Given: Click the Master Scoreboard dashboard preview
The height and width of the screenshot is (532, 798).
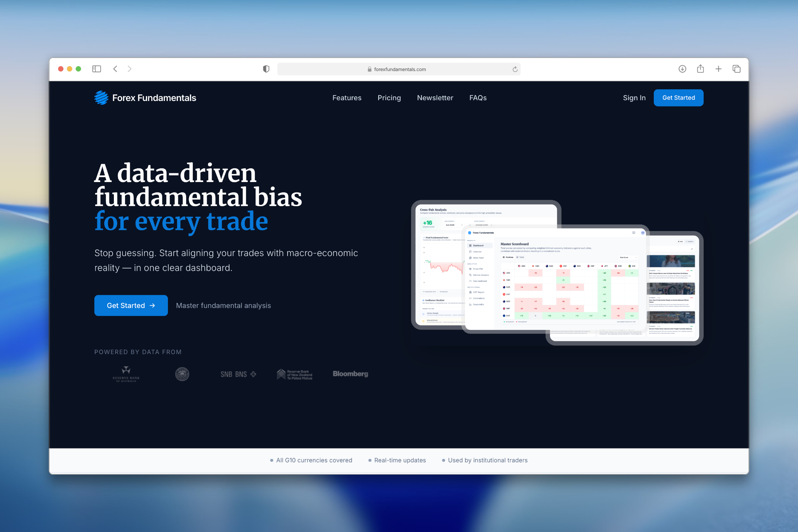Looking at the screenshot, I should click(x=555, y=278).
